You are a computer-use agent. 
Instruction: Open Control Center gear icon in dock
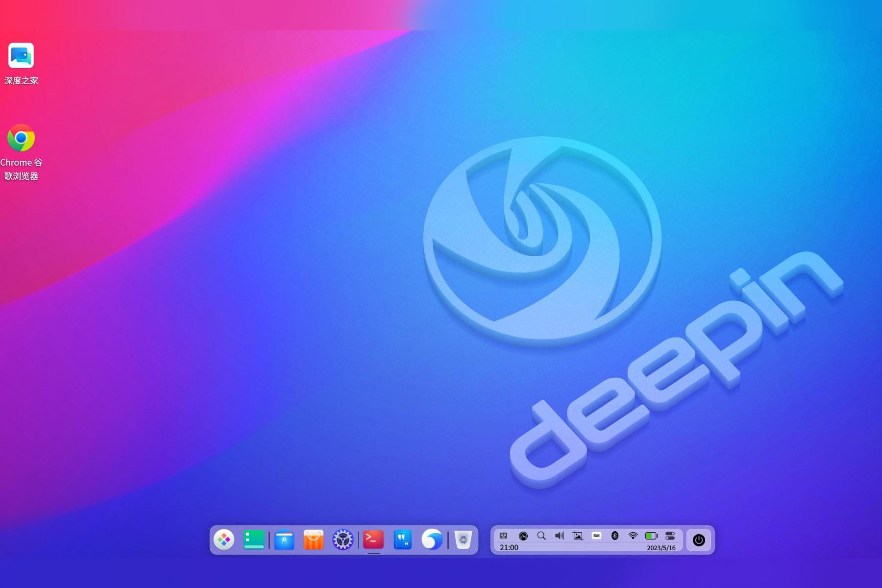click(x=343, y=539)
